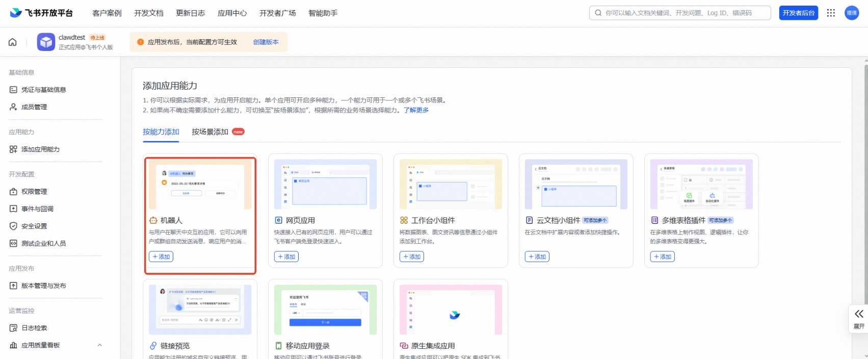Screen dimensions: 868x359
Task: Open 开发文档 in top navigation
Action: point(149,13)
